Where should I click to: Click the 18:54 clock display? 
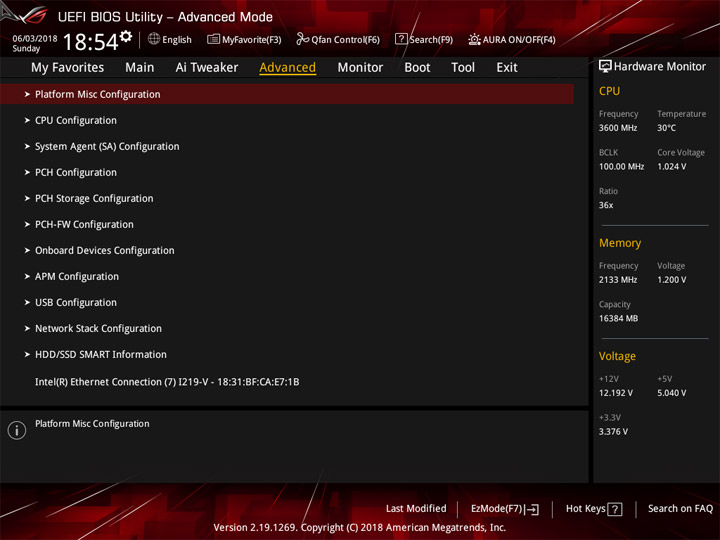(91, 42)
